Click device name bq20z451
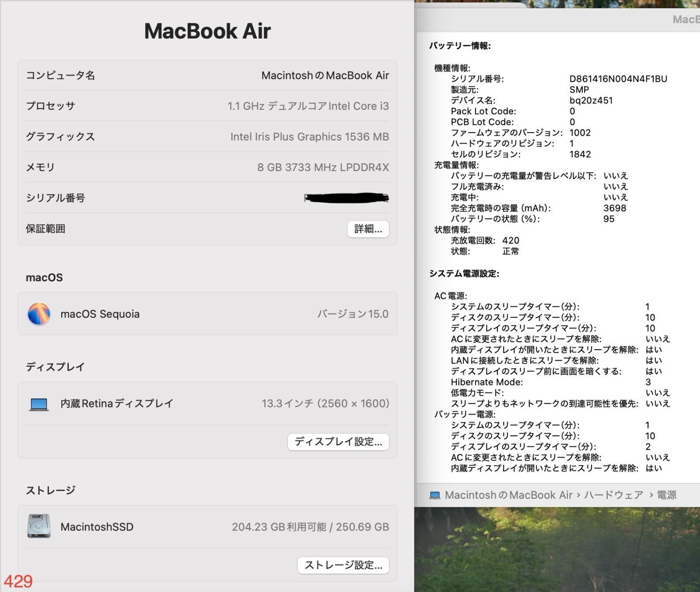 click(x=591, y=100)
